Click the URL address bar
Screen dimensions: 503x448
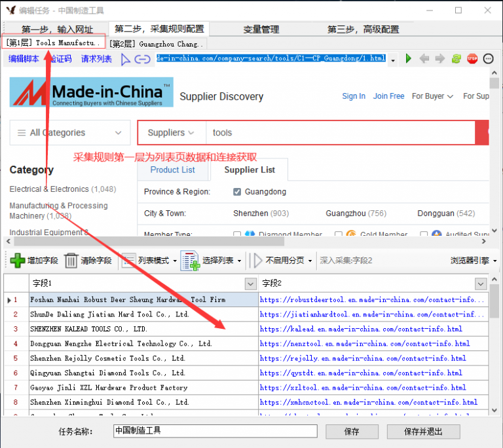[x=271, y=58]
